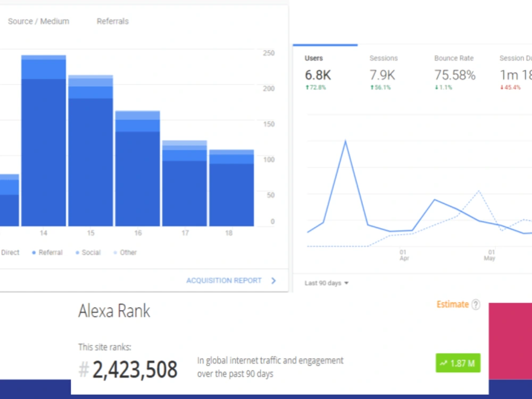Viewport: 532px width, 399px height.
Task: Click the Estimate help question mark icon
Action: coord(476,304)
